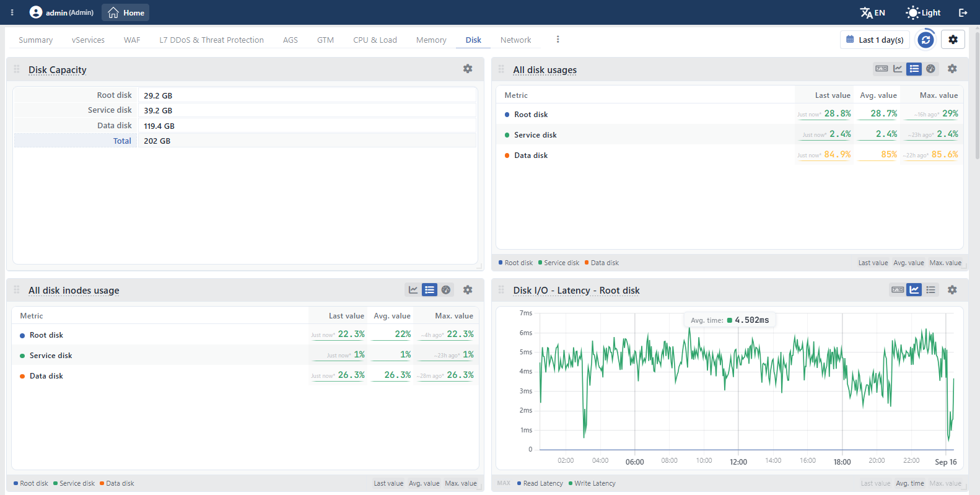Switch All disk usages to line chart view

898,69
